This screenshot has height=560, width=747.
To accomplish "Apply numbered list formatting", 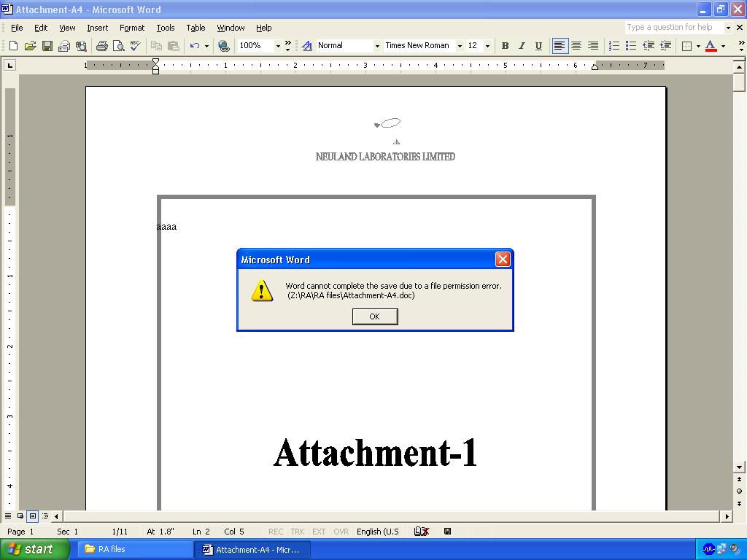I will tap(614, 46).
